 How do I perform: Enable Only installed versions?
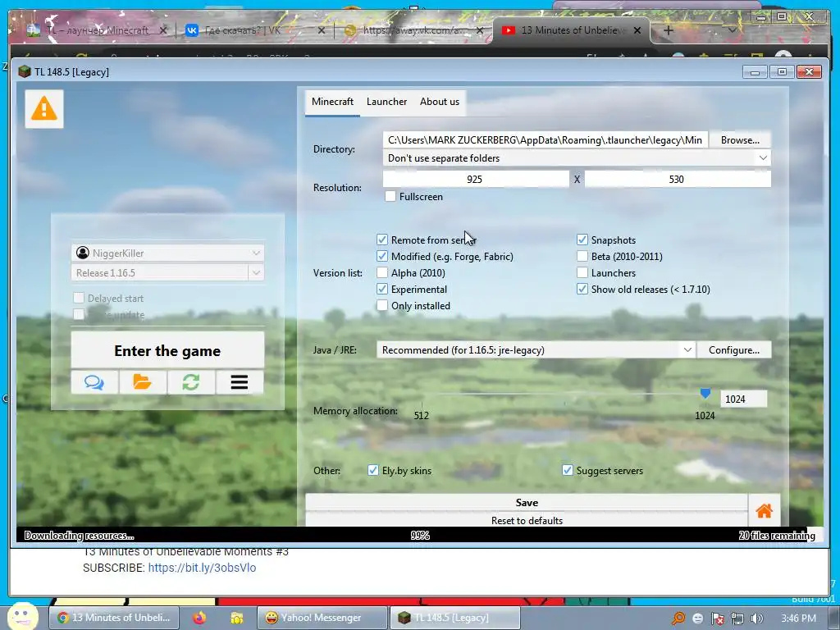(382, 305)
